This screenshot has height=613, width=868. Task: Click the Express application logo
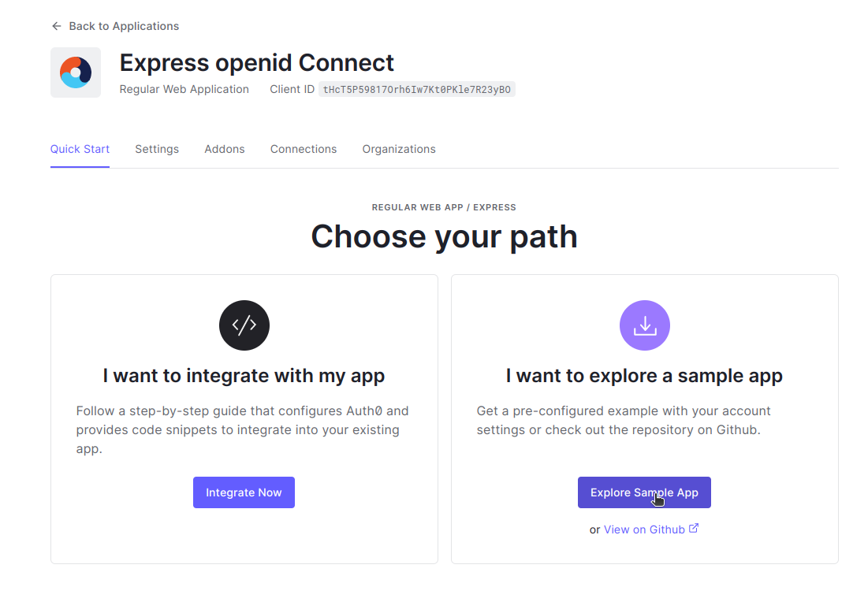[x=76, y=72]
